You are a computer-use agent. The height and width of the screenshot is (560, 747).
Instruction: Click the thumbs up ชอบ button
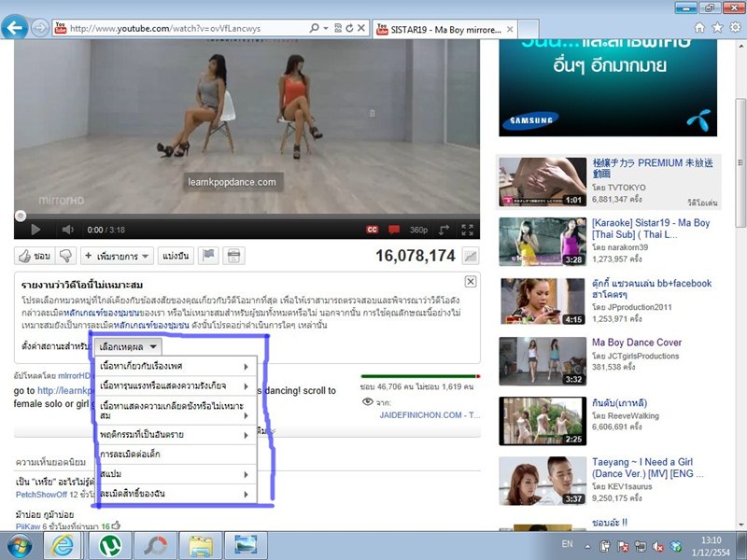tap(35, 256)
